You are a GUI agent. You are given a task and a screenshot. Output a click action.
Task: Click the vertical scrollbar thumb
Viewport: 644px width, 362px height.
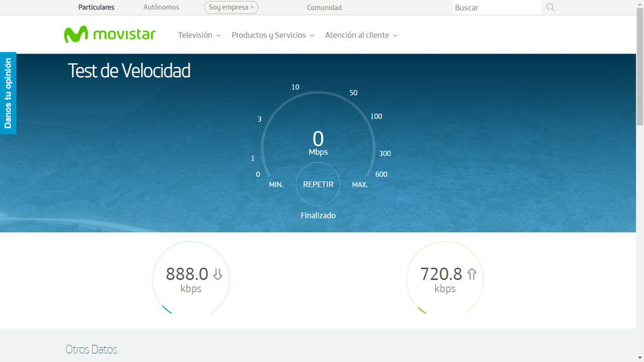point(639,64)
